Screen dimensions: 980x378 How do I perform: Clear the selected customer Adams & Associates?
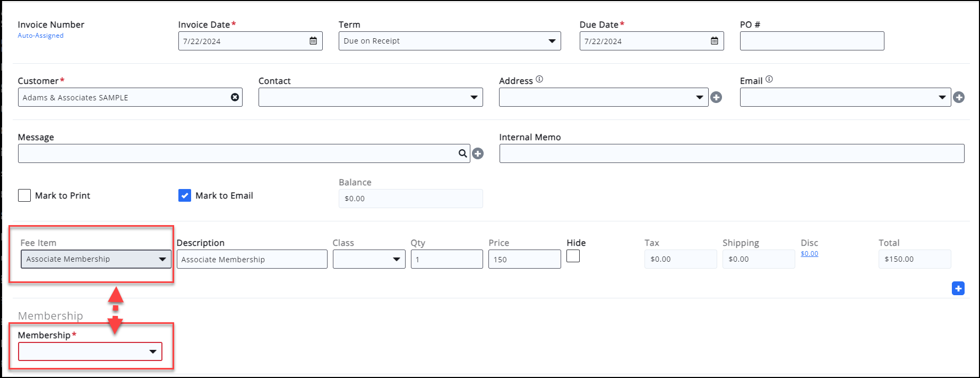tap(235, 97)
